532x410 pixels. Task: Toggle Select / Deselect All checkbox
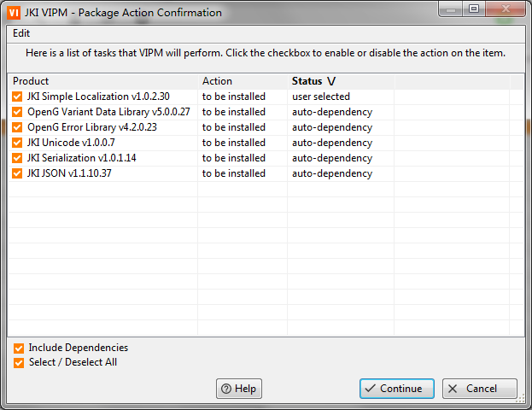(19, 363)
